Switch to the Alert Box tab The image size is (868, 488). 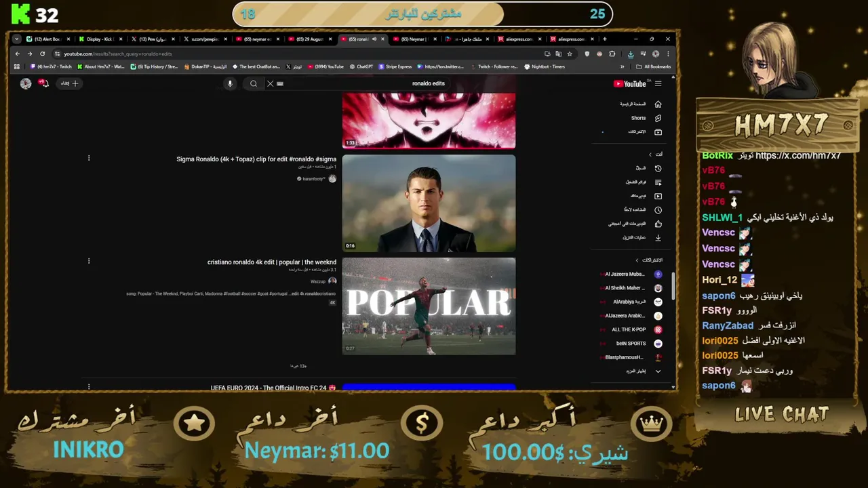[x=47, y=39]
